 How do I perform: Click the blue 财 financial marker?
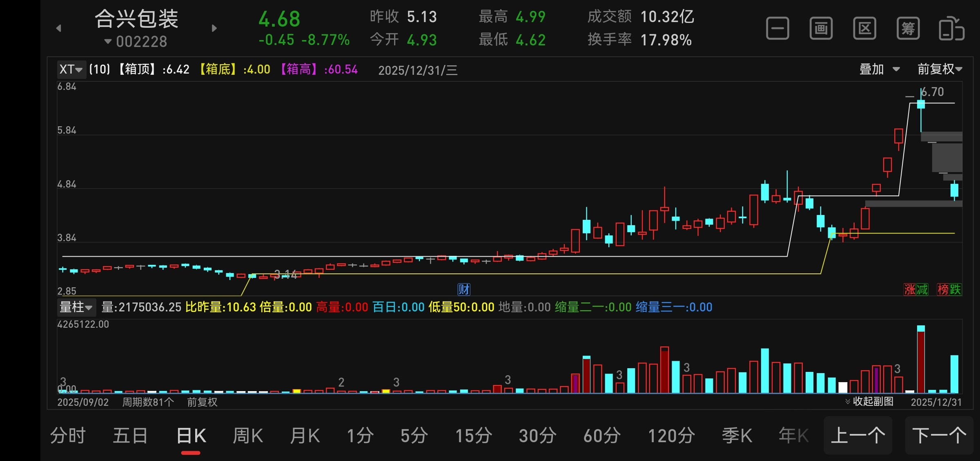[464, 289]
